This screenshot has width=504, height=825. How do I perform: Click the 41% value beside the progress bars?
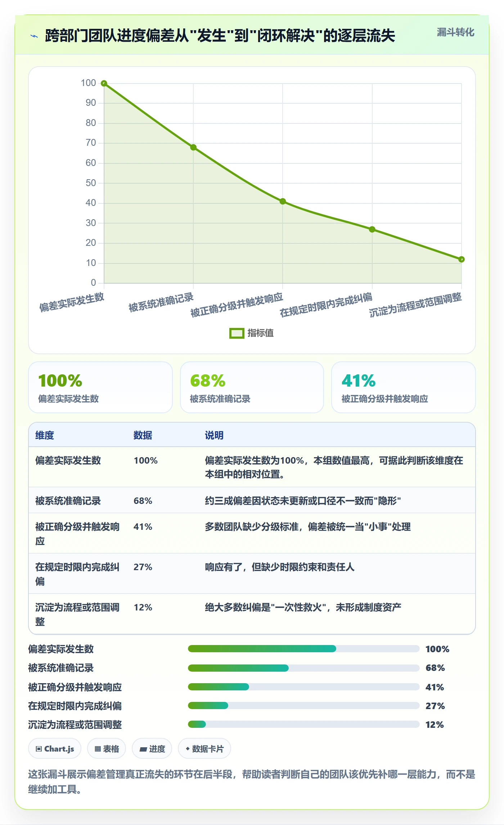click(435, 687)
